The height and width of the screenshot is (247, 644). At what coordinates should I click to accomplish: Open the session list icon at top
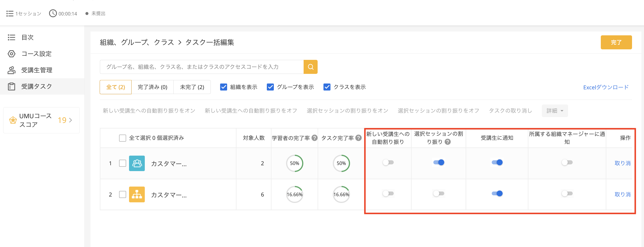coord(10,13)
